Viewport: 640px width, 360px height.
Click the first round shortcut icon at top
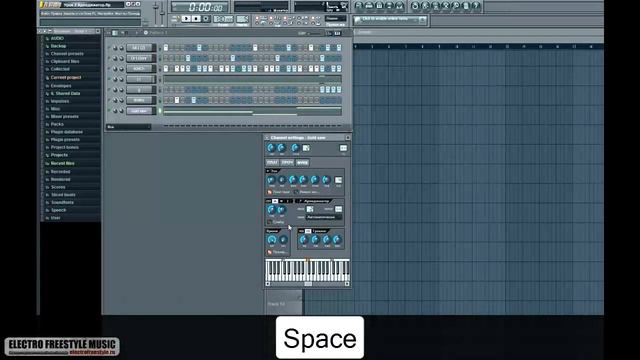click(359, 6)
